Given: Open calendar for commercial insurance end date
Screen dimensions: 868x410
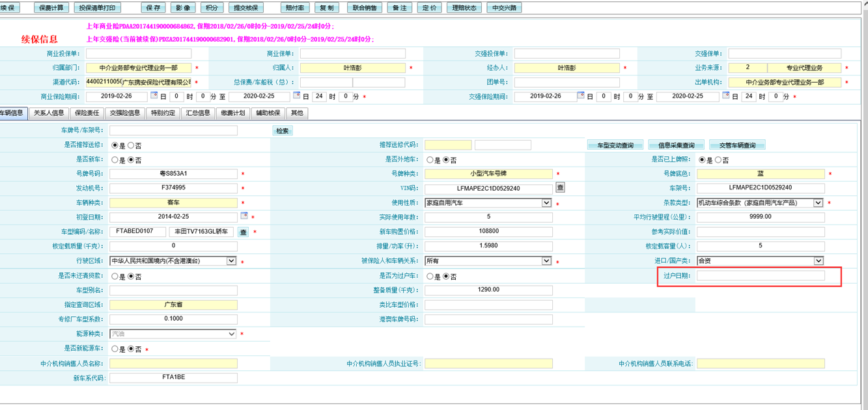Looking at the screenshot, I should [296, 96].
